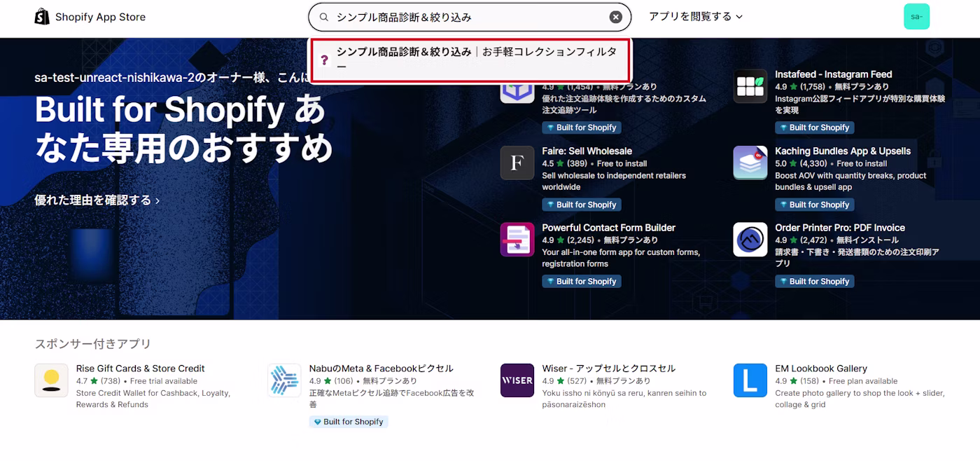The image size is (980, 461).
Task: Click the Built for Shopify あなた専用のおすすめ headline
Action: tap(183, 129)
